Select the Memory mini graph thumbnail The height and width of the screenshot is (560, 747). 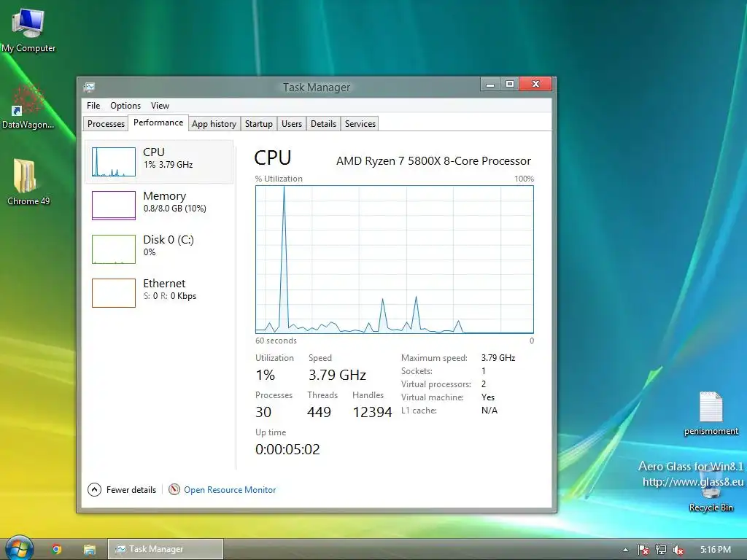point(113,205)
